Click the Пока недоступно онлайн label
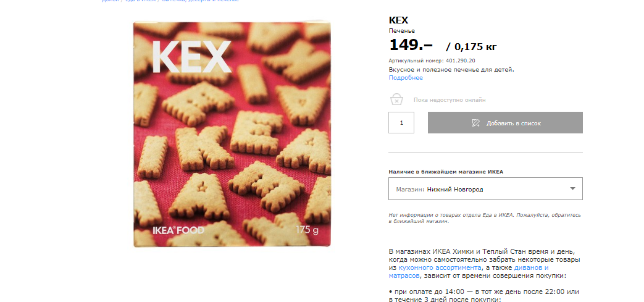This screenshot has height=302, width=644. [x=450, y=100]
